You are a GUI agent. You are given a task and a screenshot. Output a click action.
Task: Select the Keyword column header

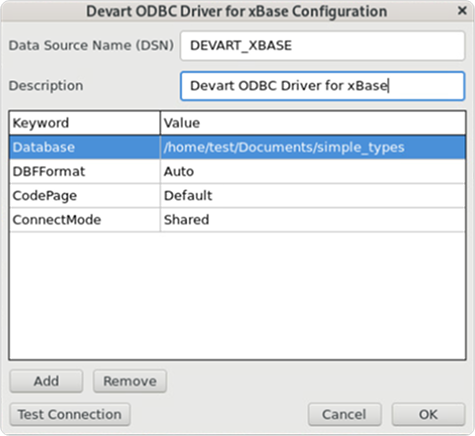(x=85, y=123)
